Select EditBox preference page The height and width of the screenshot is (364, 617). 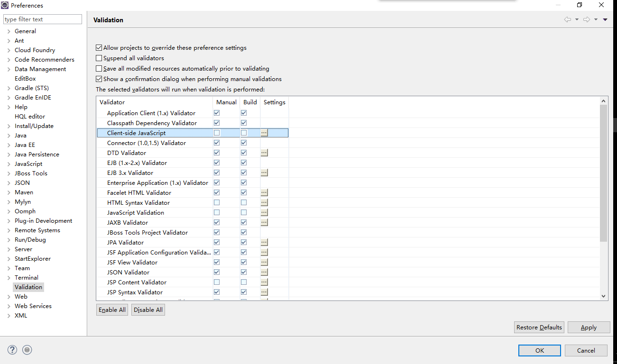(25, 79)
